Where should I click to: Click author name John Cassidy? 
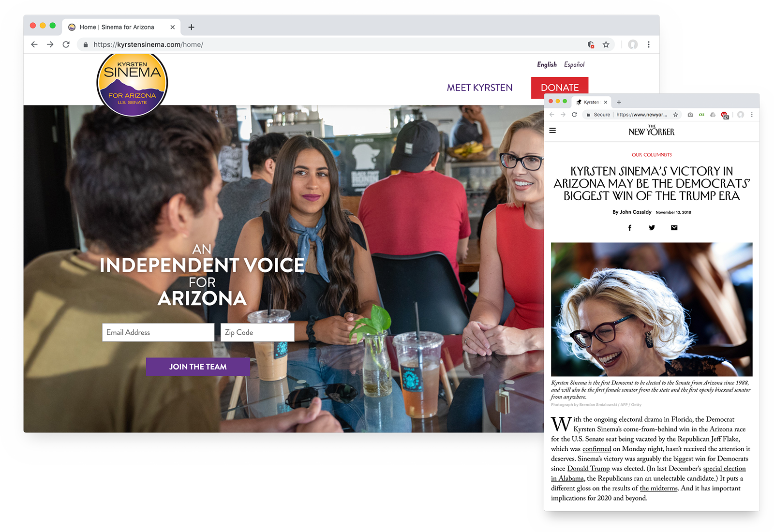point(636,212)
